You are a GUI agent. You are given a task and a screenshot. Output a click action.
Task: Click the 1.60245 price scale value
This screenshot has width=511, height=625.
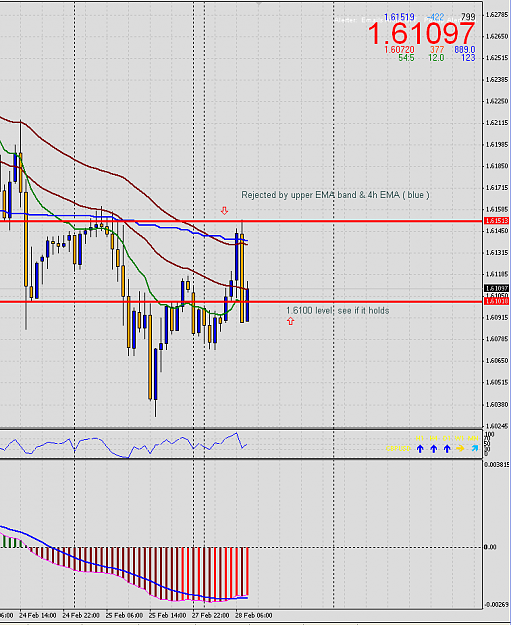click(497, 426)
